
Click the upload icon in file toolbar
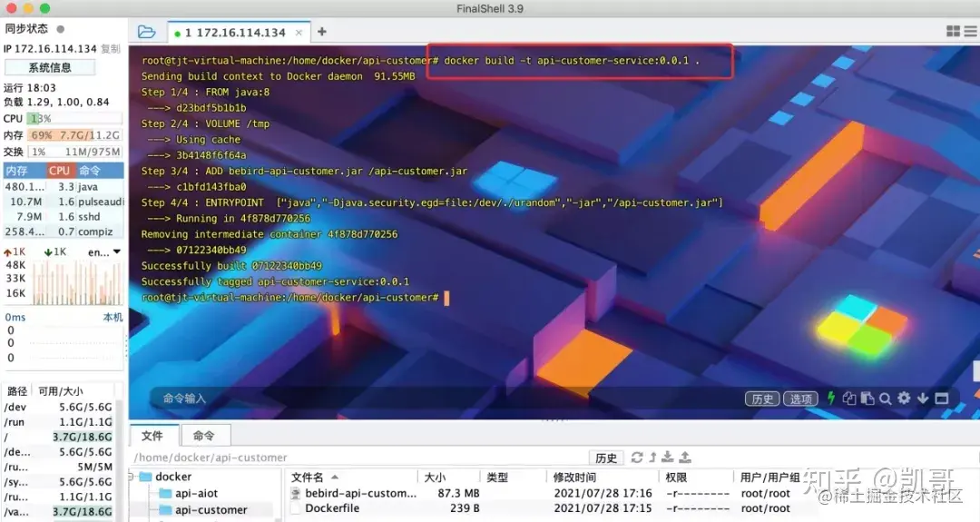click(685, 458)
